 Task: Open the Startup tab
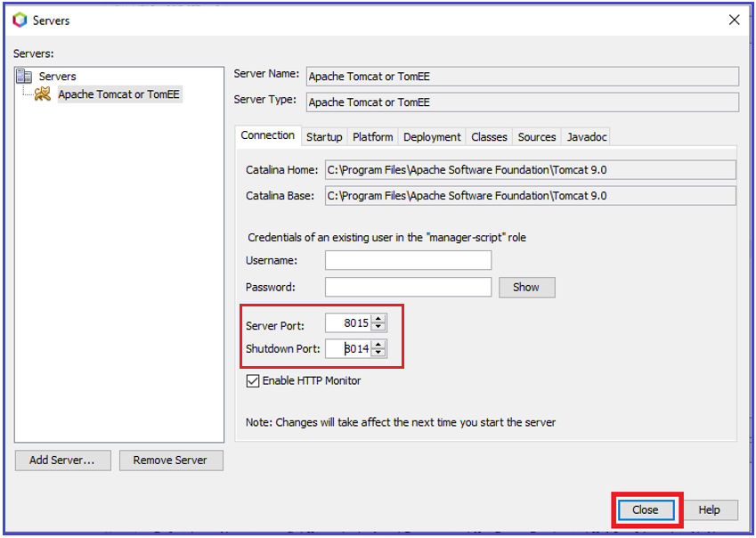(324, 137)
